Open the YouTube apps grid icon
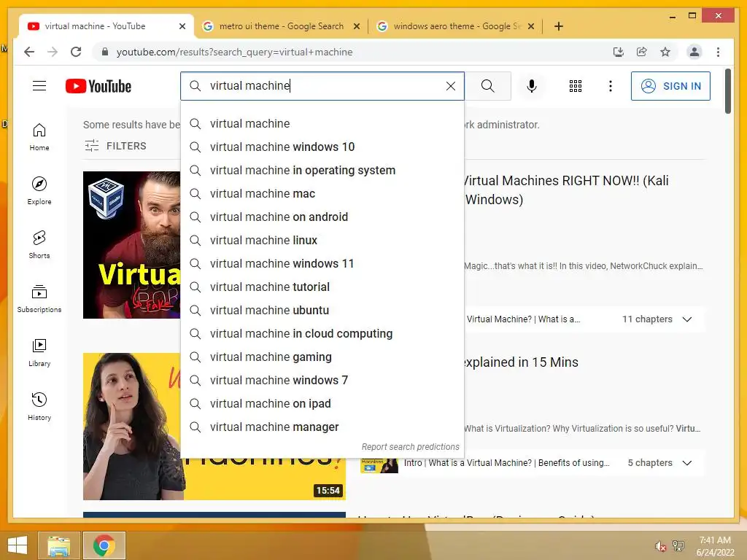The width and height of the screenshot is (747, 560). [576, 86]
